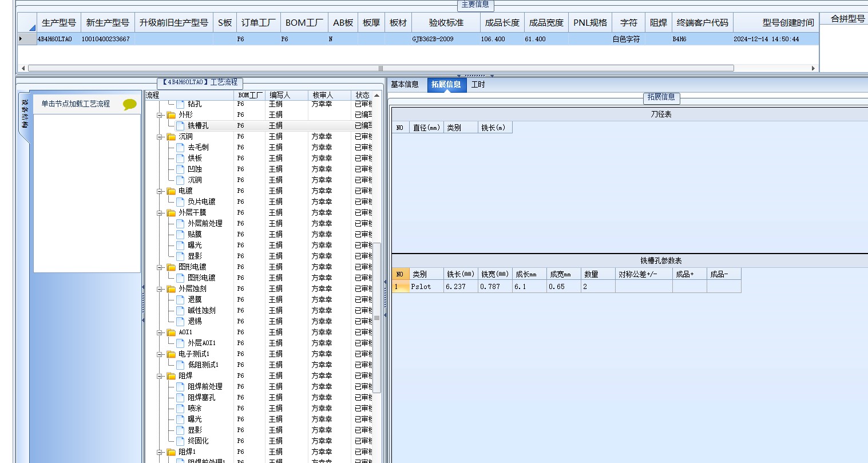Click the main grid scrollbar's left arrow
This screenshot has width=868, height=463.
(x=23, y=68)
